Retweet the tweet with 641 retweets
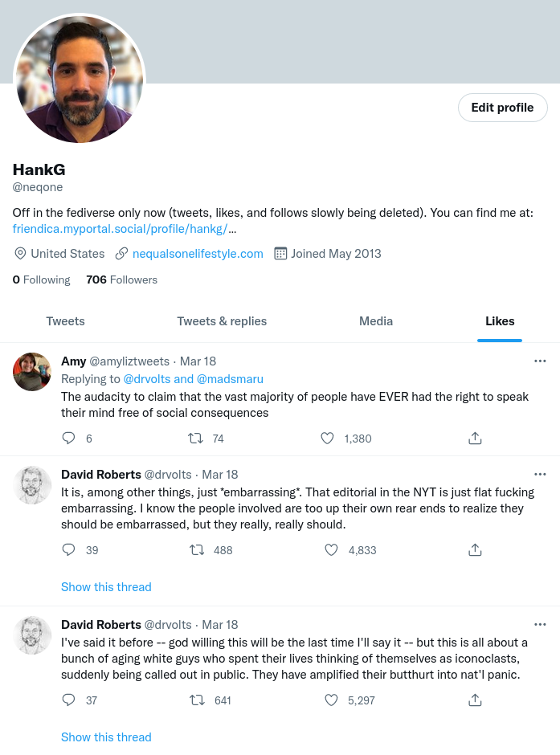 [195, 700]
